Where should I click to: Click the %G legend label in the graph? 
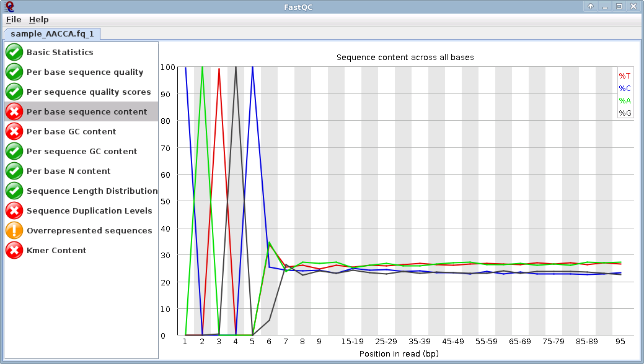point(624,113)
